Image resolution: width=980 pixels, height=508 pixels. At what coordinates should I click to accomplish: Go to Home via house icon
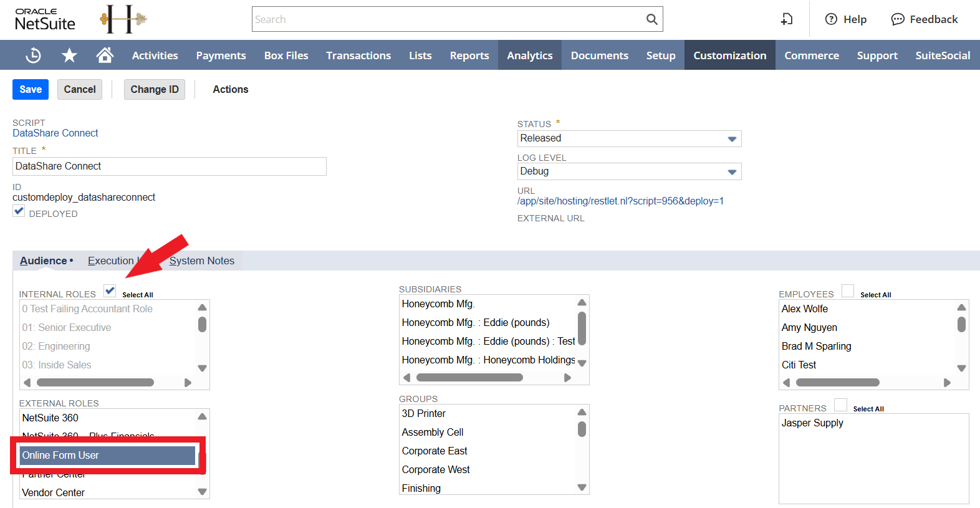[105, 55]
